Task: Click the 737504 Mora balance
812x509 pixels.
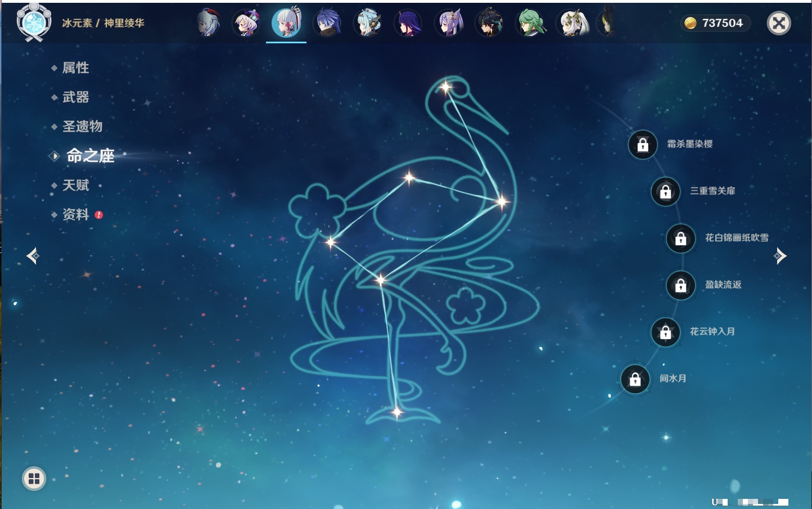Action: pyautogui.click(x=723, y=23)
